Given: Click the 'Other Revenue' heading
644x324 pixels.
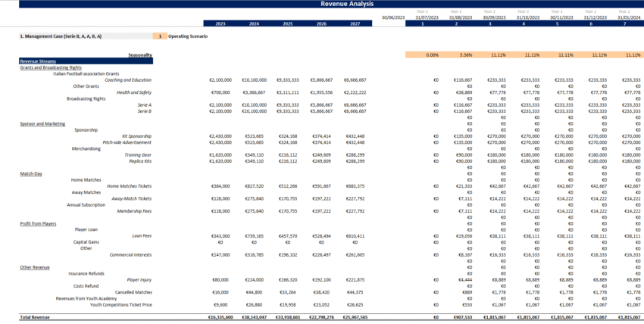Looking at the screenshot, I should (x=35, y=267).
